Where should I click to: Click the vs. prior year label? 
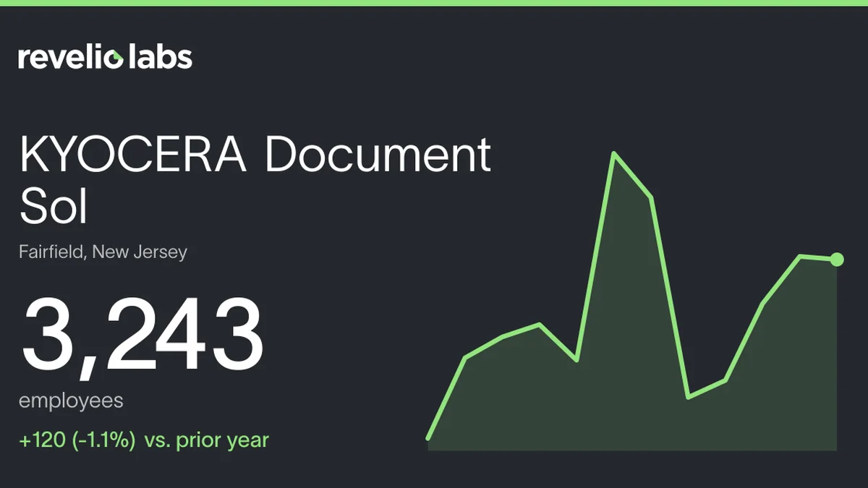point(207,440)
